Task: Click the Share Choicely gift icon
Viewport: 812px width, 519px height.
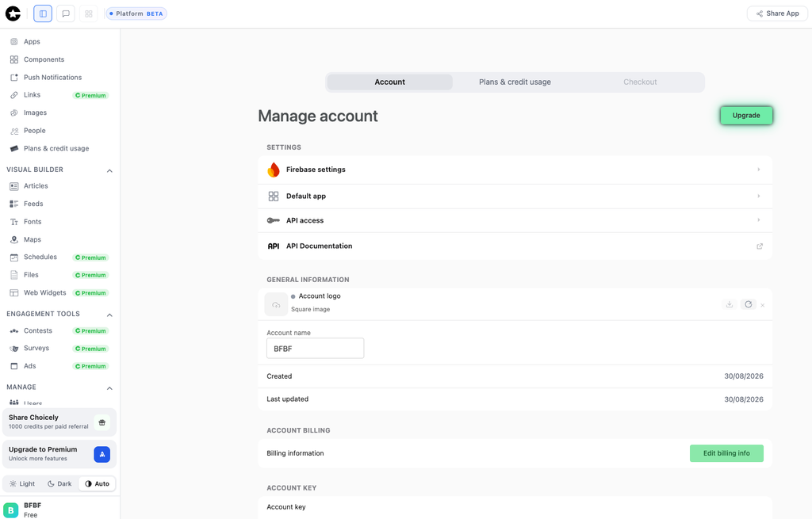Action: click(102, 422)
